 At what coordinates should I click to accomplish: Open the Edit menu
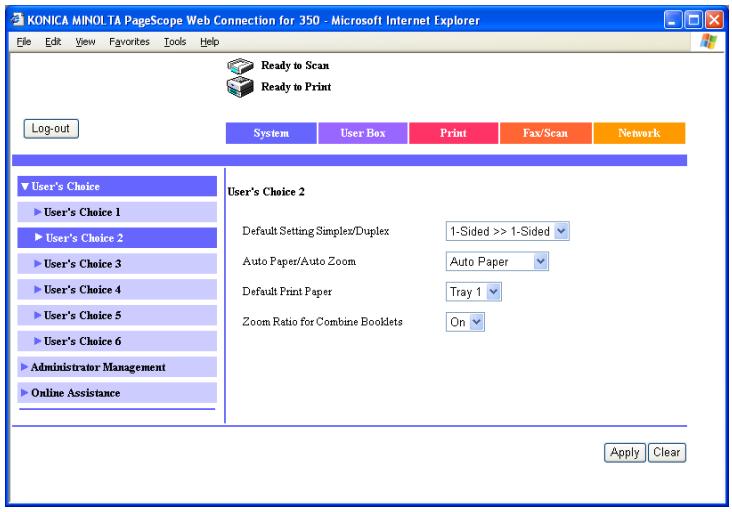53,42
